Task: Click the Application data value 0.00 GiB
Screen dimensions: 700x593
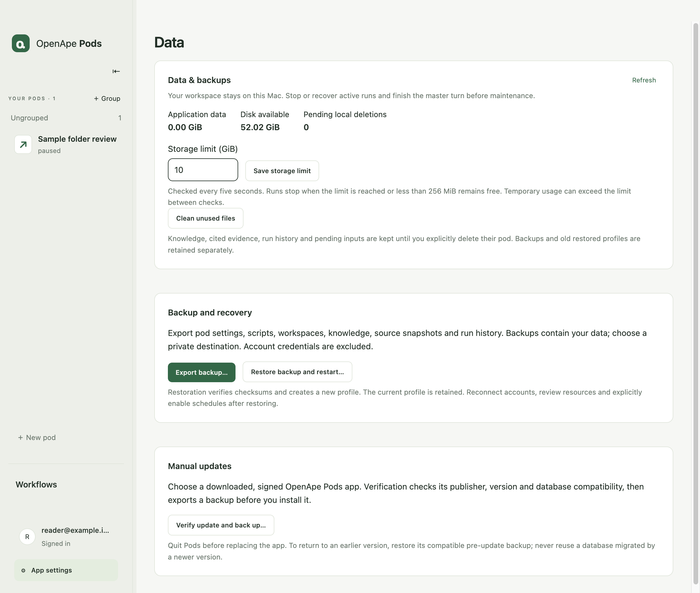Action: pyautogui.click(x=185, y=127)
